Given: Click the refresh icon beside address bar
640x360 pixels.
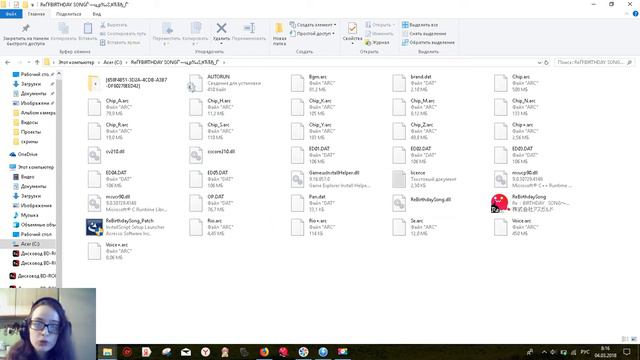Looking at the screenshot, I should tap(546, 62).
